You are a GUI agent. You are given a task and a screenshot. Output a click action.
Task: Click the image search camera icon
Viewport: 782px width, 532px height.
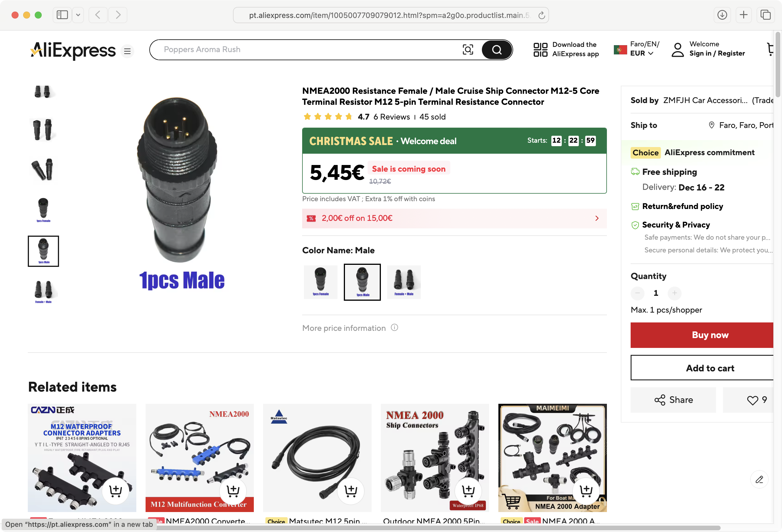468,50
